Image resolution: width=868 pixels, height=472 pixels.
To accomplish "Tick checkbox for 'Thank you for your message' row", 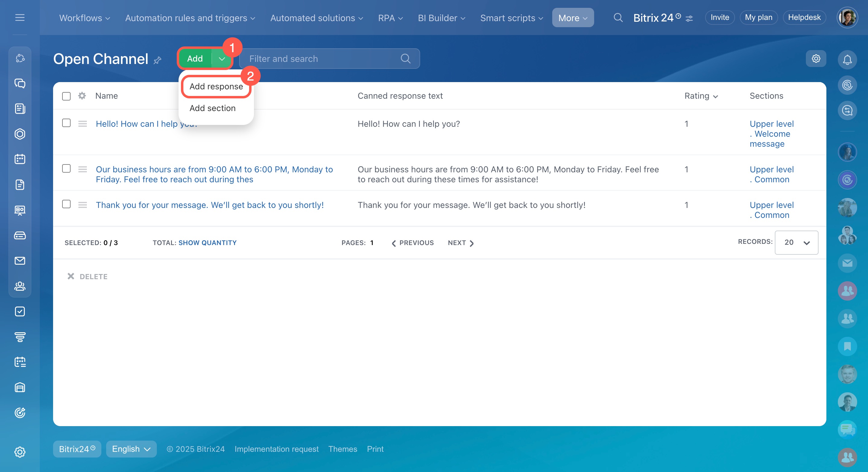I will click(x=66, y=204).
